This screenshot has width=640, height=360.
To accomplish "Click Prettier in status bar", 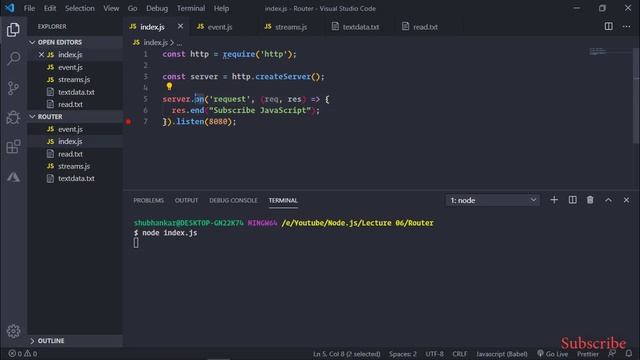I will click(588, 354).
